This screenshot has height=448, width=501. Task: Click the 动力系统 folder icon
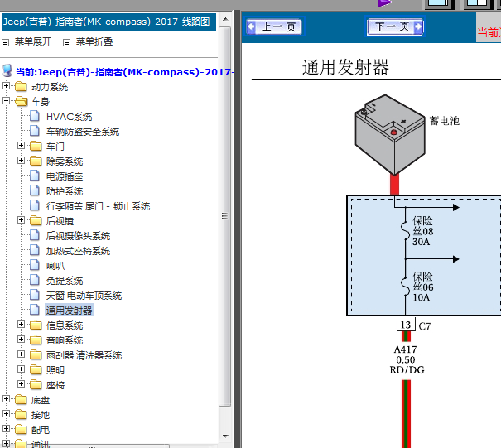coord(21,86)
